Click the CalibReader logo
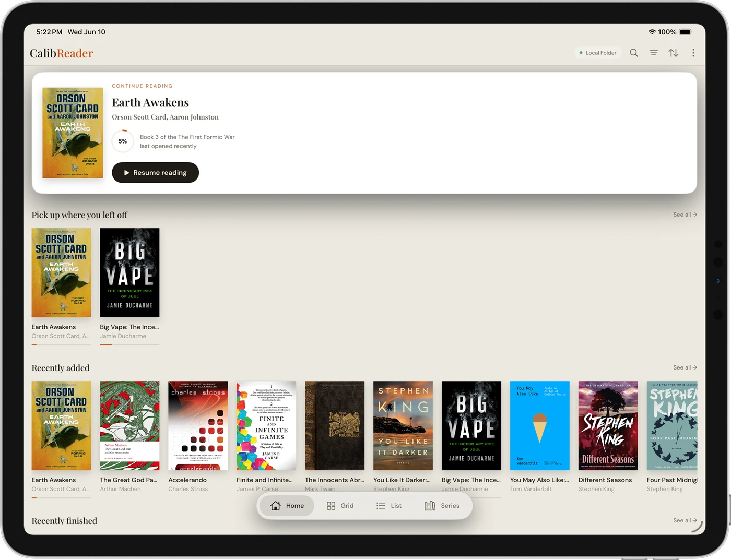 coord(62,53)
